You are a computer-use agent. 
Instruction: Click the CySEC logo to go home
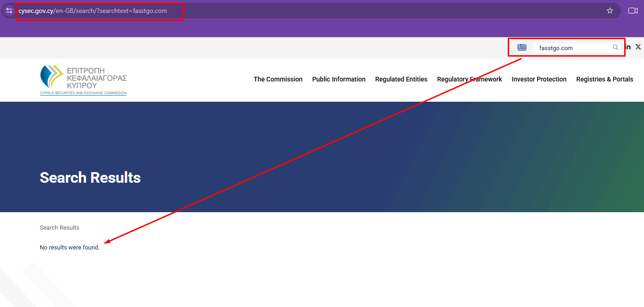[x=83, y=80]
